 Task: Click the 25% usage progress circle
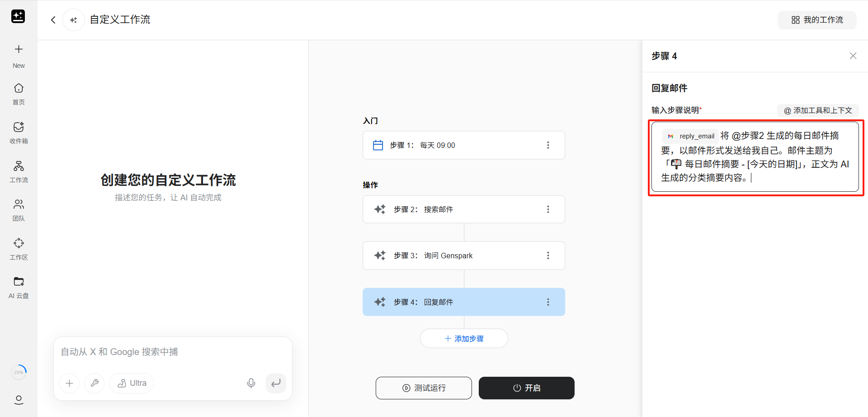tap(19, 372)
